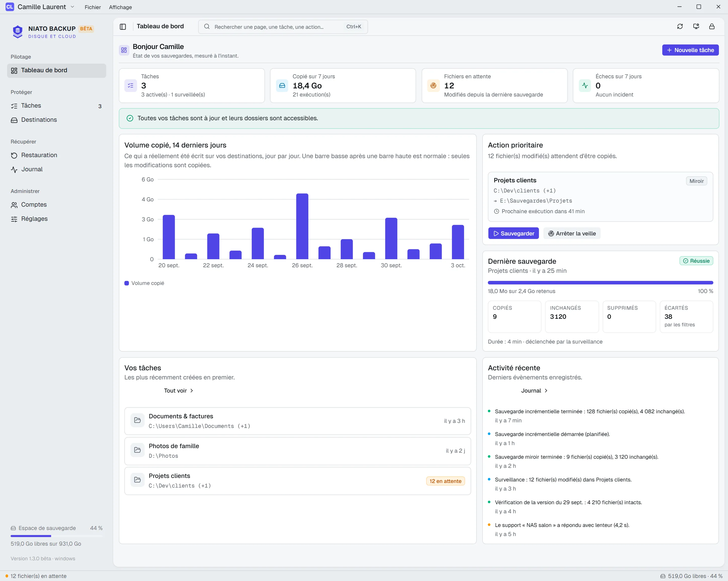Click the Réussie status badge
This screenshot has width=728, height=581.
click(x=696, y=261)
